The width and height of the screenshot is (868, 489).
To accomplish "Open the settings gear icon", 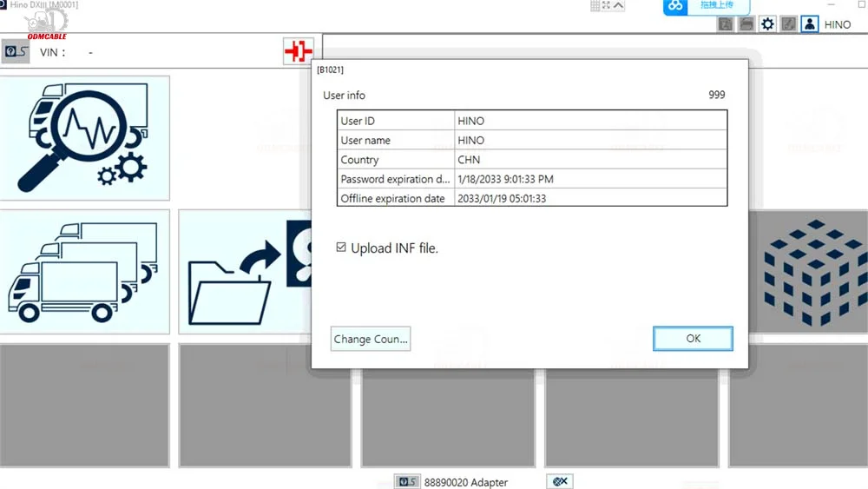I will 767,24.
